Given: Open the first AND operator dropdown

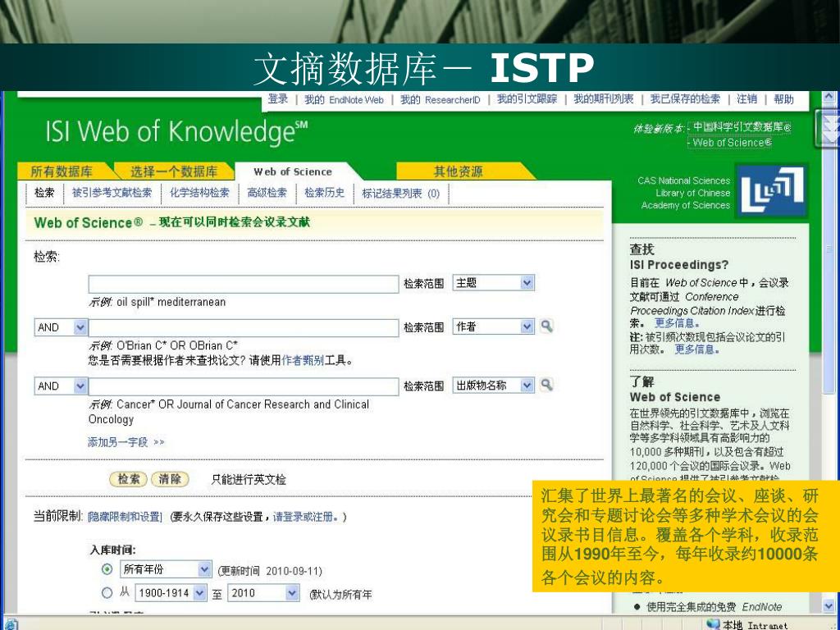Looking at the screenshot, I should (x=80, y=327).
